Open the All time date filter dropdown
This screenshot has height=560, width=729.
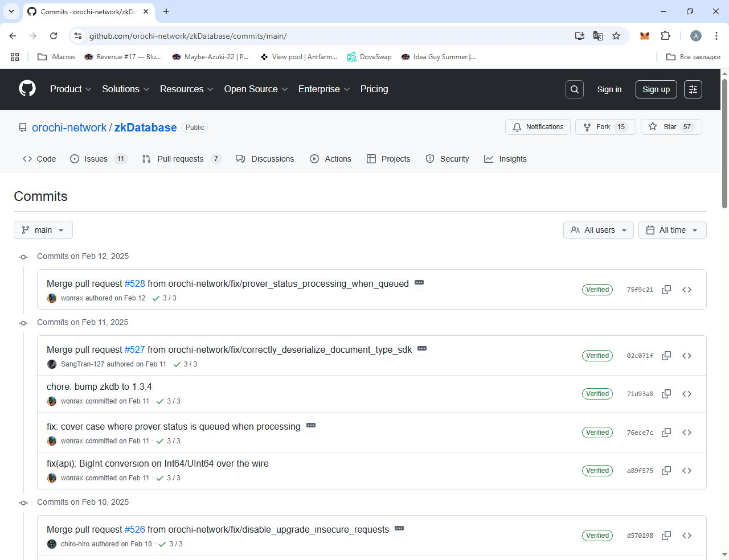pos(673,230)
